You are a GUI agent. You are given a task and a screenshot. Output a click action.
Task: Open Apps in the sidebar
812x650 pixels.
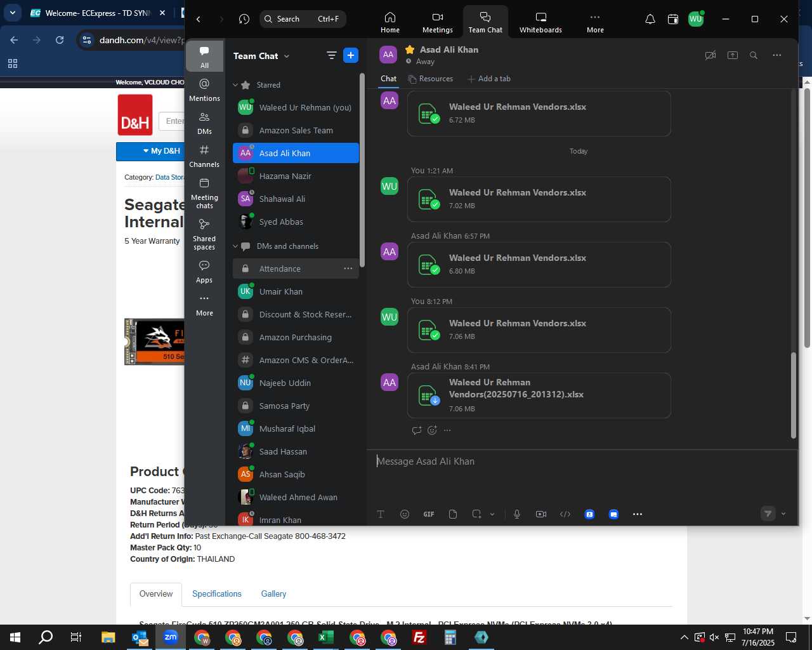coord(204,272)
